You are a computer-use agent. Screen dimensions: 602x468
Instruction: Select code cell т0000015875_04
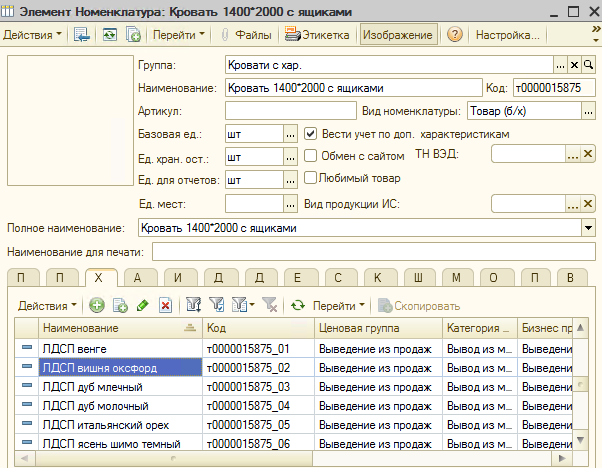click(x=258, y=405)
